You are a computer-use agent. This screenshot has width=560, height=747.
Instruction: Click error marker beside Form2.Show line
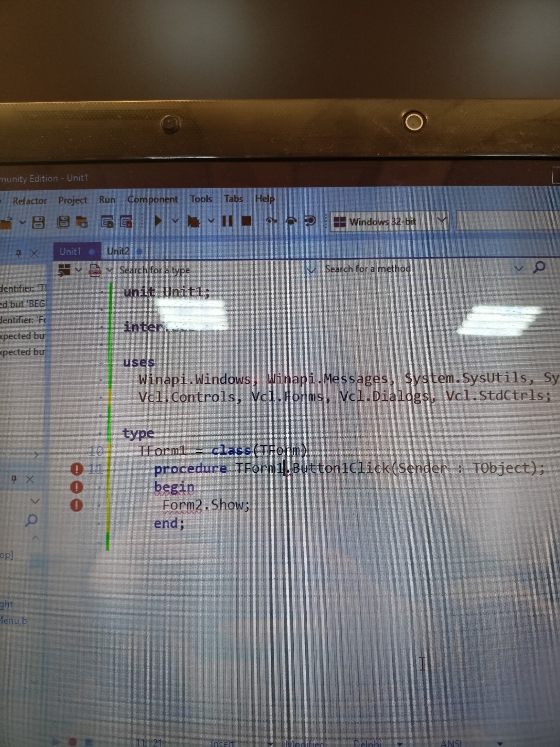76,505
